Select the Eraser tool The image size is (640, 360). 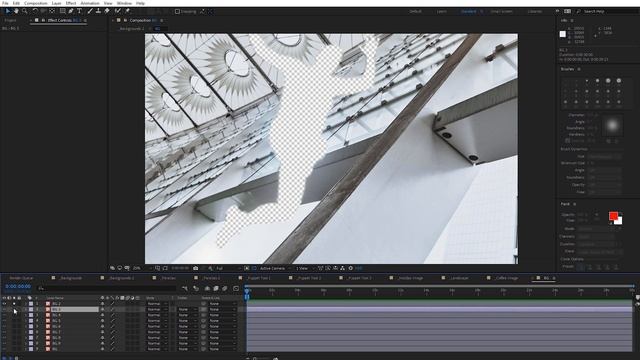(107, 11)
